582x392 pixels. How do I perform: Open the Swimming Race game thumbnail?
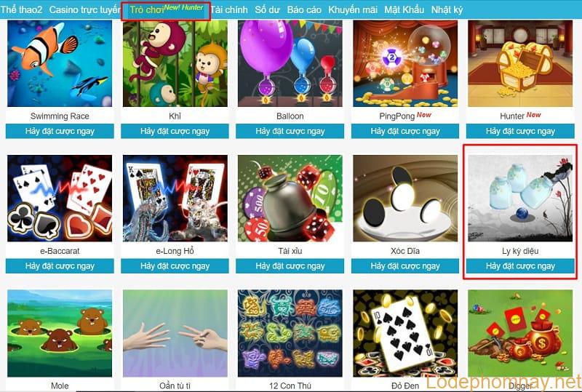tap(60, 63)
